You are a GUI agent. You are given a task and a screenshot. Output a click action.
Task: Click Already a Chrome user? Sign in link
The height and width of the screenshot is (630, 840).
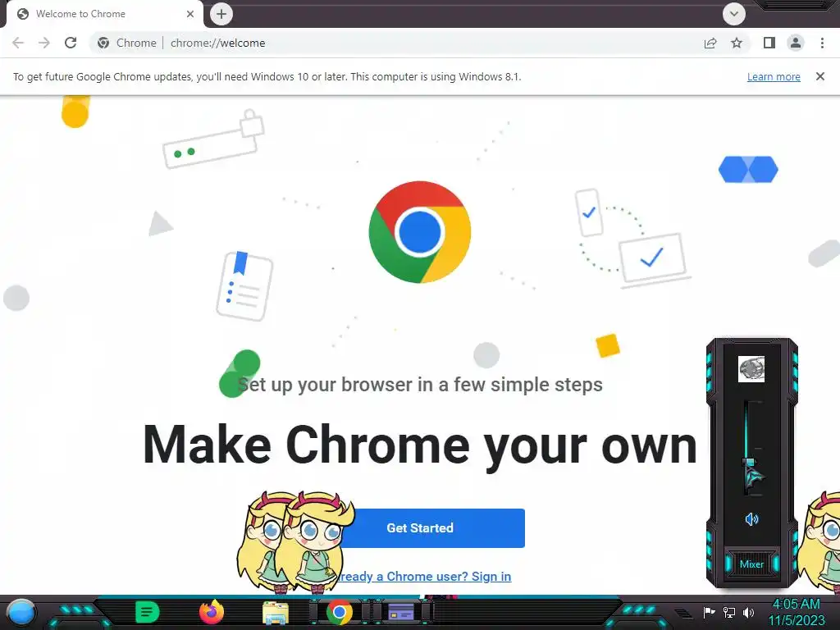[x=421, y=577]
